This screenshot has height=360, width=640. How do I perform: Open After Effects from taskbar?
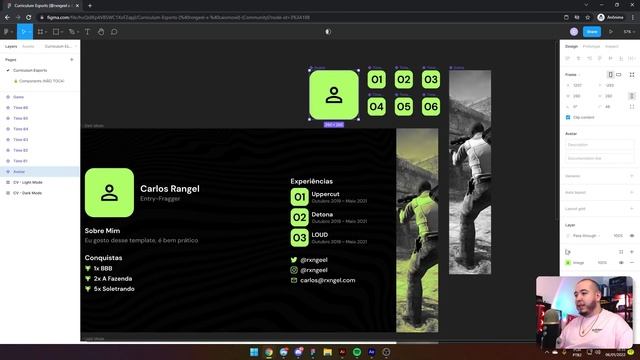point(371,352)
